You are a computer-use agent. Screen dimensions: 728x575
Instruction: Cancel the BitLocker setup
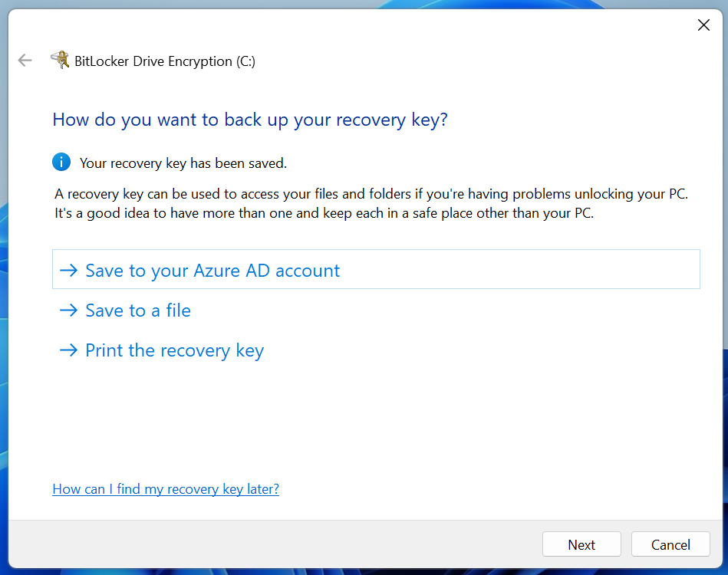tap(670, 544)
